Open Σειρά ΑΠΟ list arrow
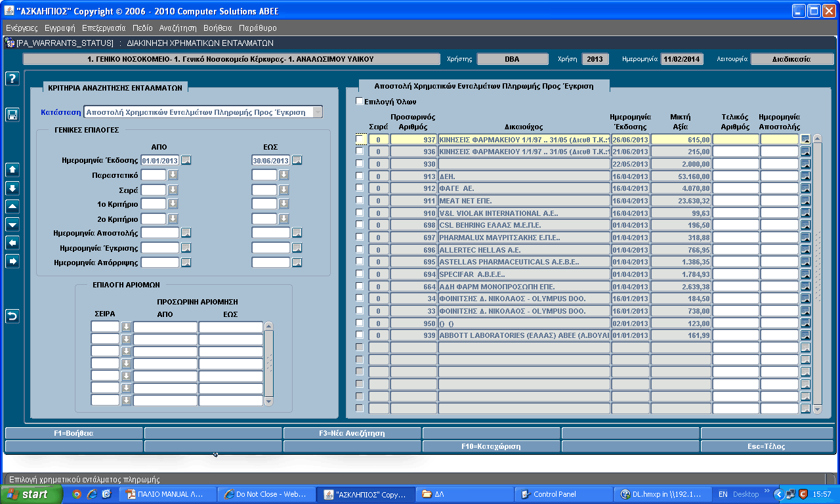Image resolution: width=840 pixels, height=504 pixels. pos(173,189)
